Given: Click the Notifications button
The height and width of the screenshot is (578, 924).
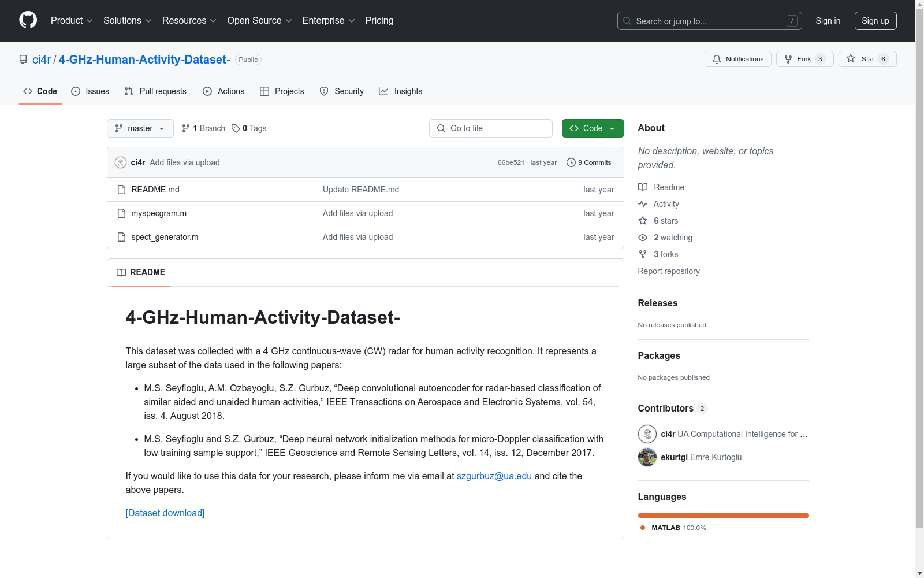Looking at the screenshot, I should click(x=738, y=59).
